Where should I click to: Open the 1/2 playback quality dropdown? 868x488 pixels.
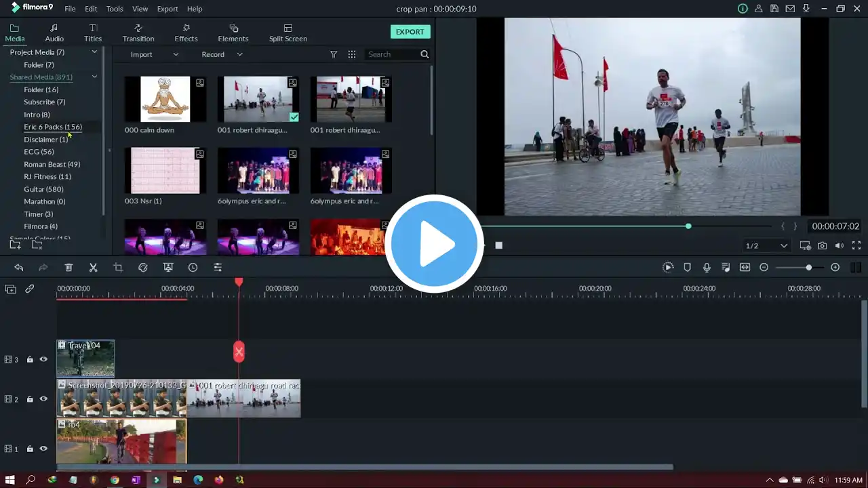coord(766,245)
